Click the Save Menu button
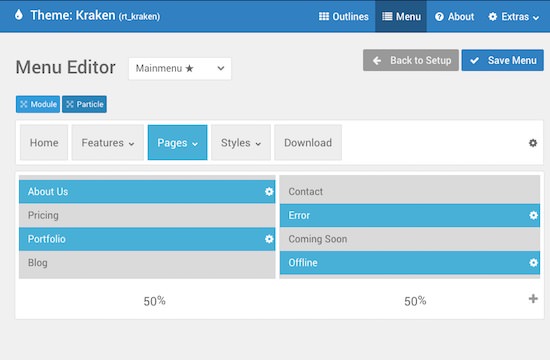The width and height of the screenshot is (550, 360). [503, 60]
